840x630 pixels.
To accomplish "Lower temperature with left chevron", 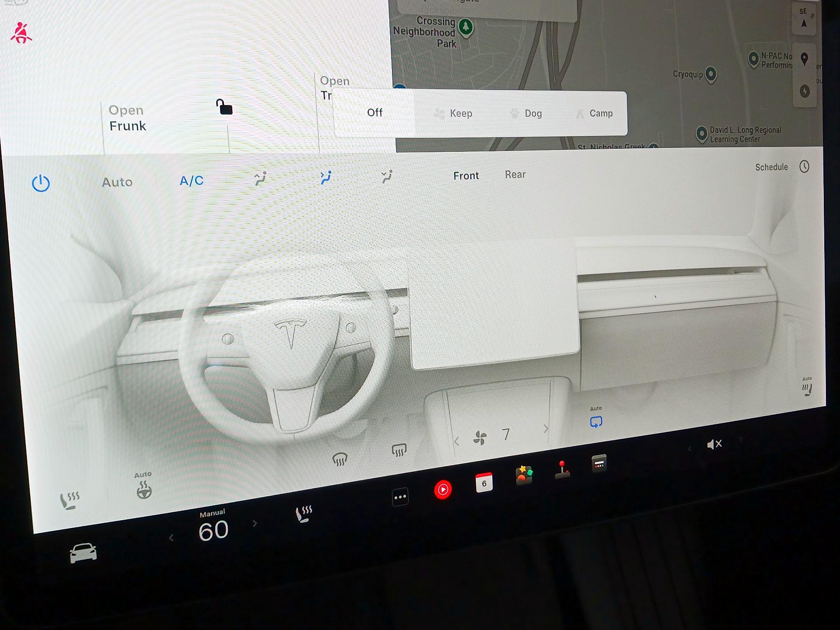I will [x=171, y=538].
